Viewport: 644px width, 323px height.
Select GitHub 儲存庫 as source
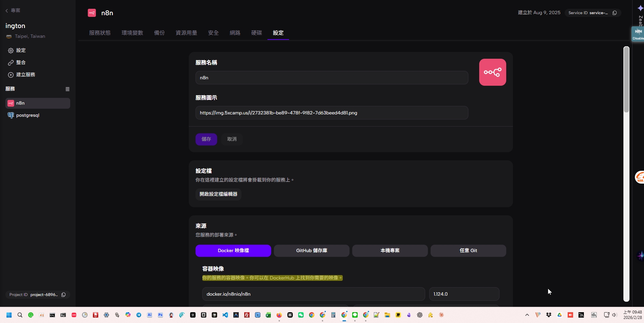pyautogui.click(x=312, y=250)
